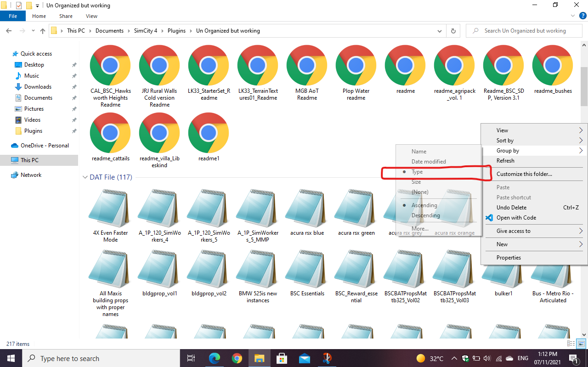Viewport: 588px width, 367px height.
Task: Select the bldgprop_vol1 DAT file
Action: (x=159, y=272)
